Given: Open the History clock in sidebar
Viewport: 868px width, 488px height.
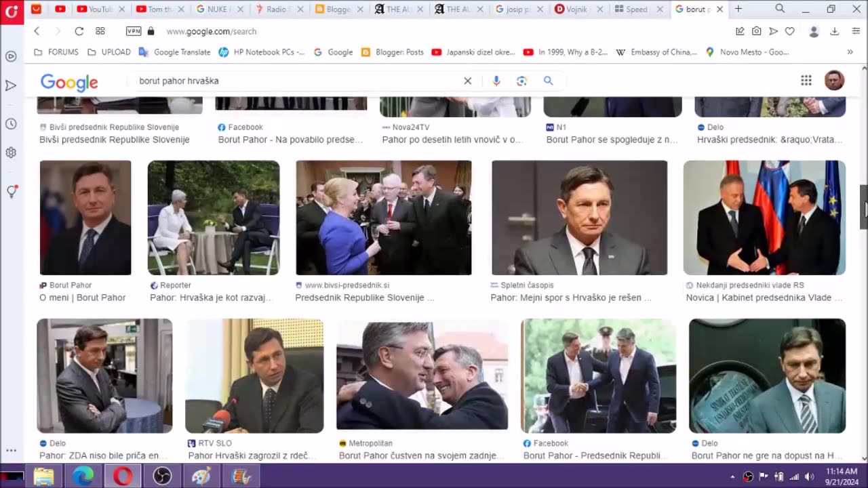Looking at the screenshot, I should 11,124.
